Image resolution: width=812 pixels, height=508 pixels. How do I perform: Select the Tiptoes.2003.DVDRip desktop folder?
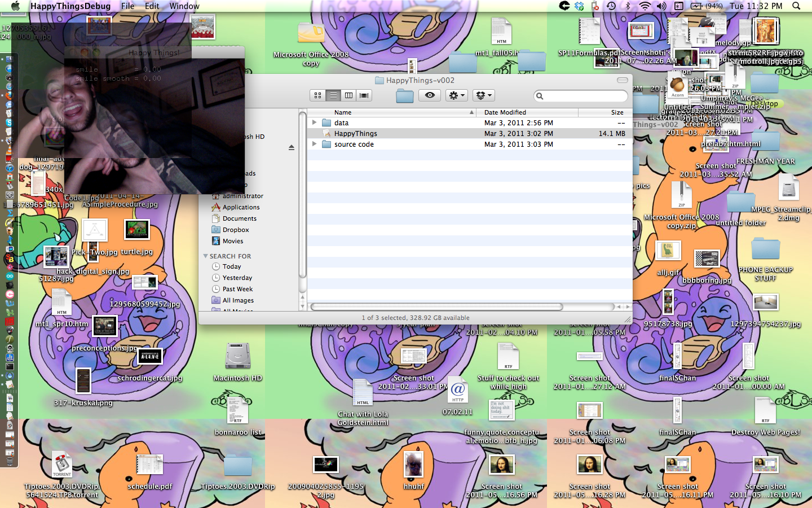tap(237, 466)
